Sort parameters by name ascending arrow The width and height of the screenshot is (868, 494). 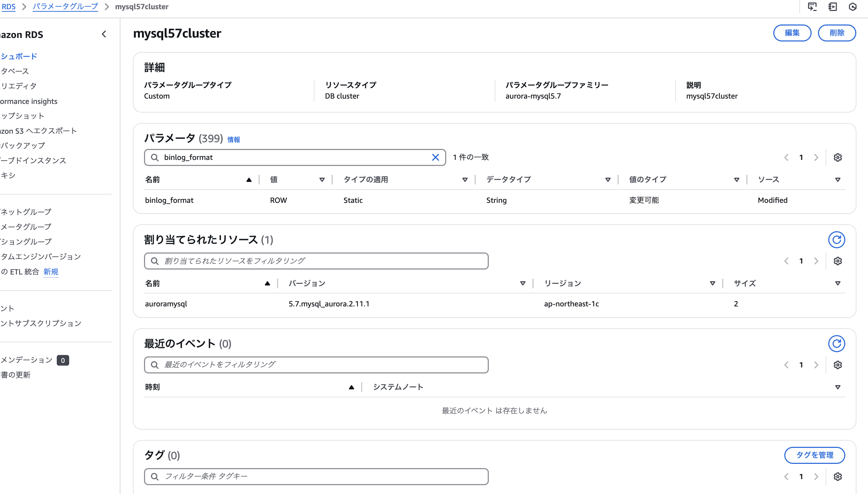pos(249,180)
